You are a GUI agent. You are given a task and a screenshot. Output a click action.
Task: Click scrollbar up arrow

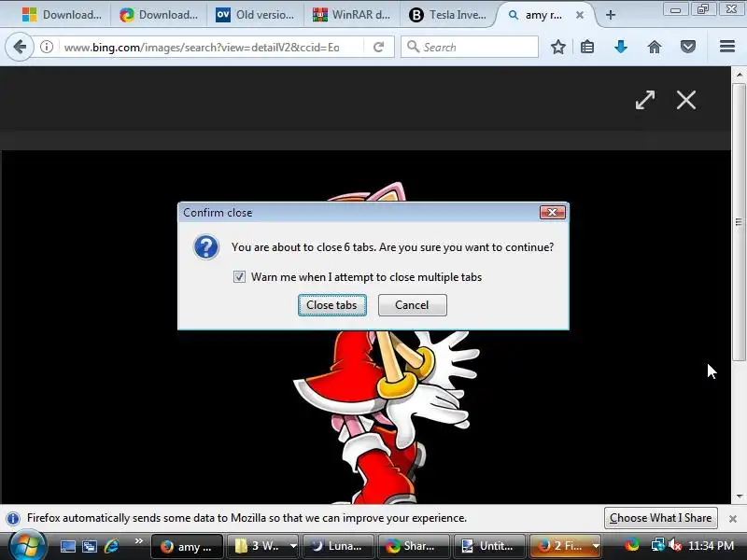coord(739,75)
